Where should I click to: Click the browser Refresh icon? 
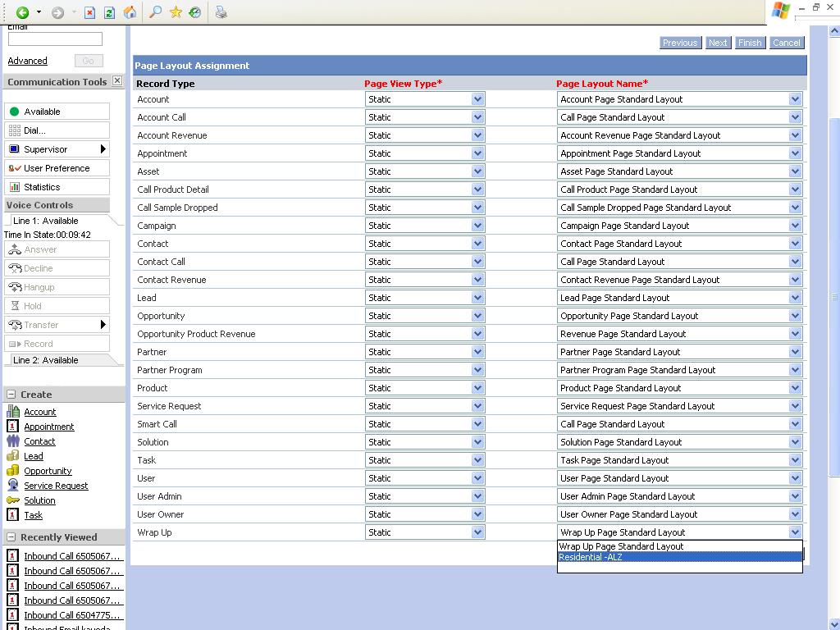click(x=109, y=12)
